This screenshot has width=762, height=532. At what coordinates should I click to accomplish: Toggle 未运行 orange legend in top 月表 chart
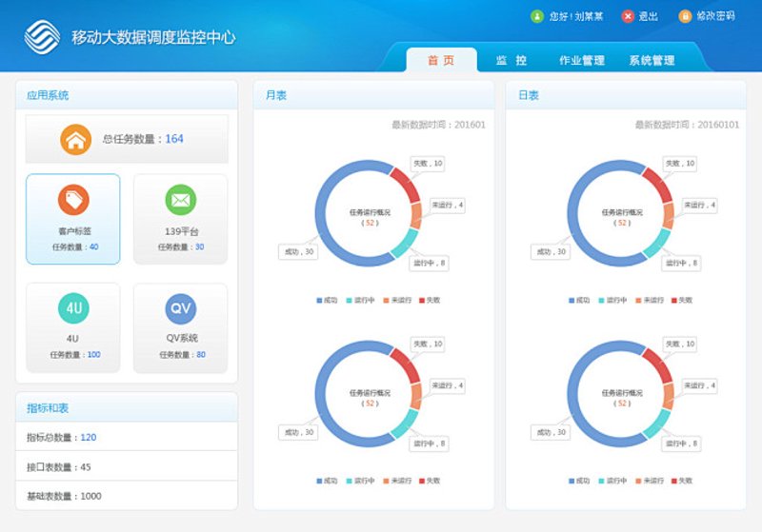[397, 301]
